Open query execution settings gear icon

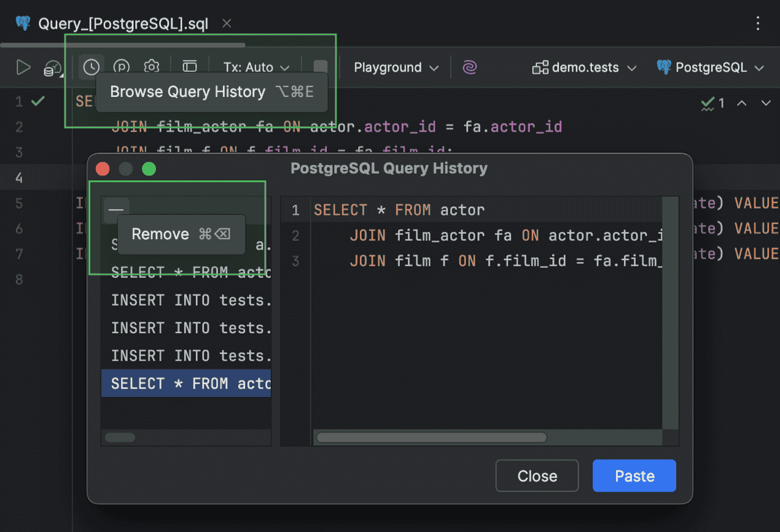click(152, 67)
